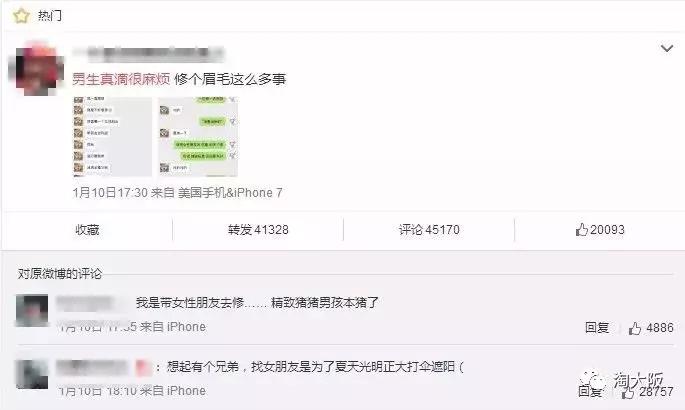Like the post with 20093 thumbs-up

point(600,230)
